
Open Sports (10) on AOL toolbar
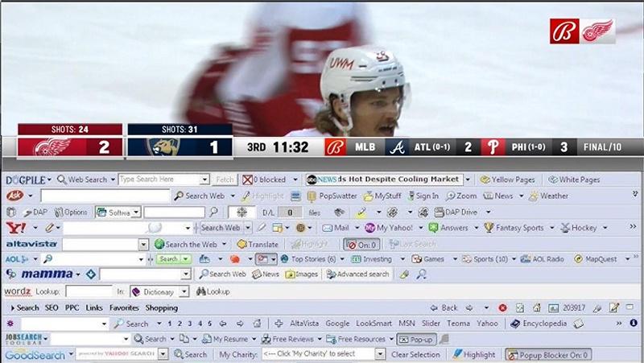[485, 259]
